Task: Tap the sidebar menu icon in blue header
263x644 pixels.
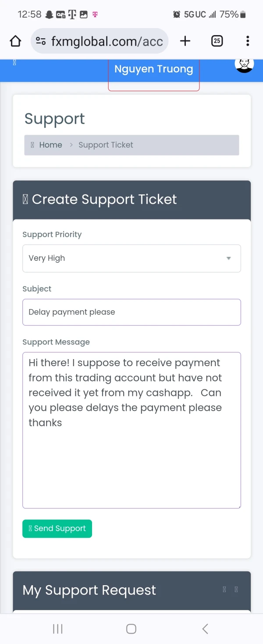Action: tap(14, 63)
